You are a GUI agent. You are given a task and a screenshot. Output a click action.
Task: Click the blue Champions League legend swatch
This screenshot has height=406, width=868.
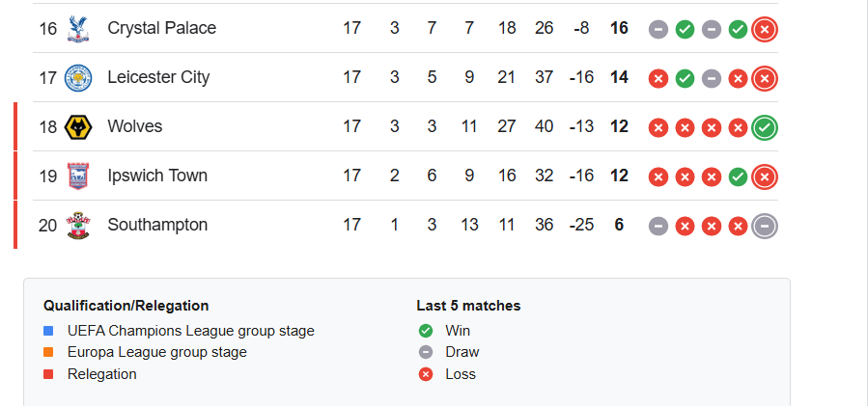pyautogui.click(x=48, y=331)
